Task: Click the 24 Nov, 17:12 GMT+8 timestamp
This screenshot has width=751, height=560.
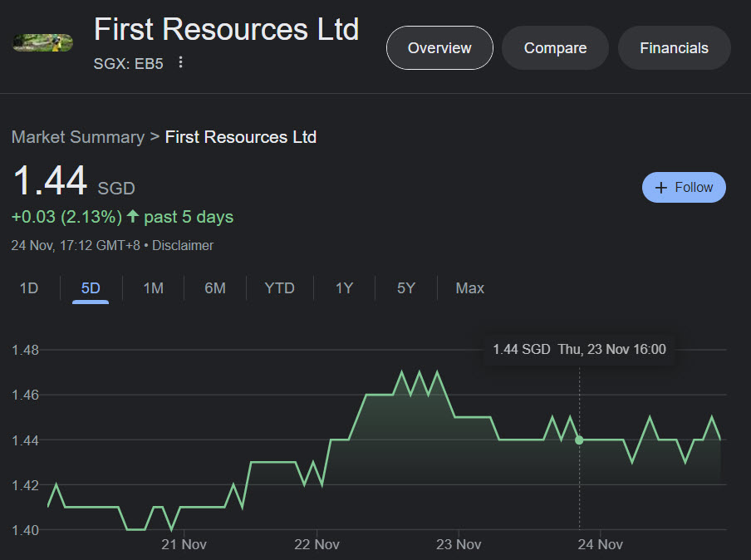Action: point(76,246)
